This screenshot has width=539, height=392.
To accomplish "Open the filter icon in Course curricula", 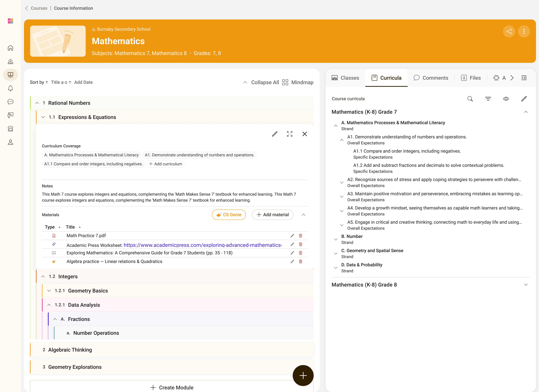I will tap(488, 99).
